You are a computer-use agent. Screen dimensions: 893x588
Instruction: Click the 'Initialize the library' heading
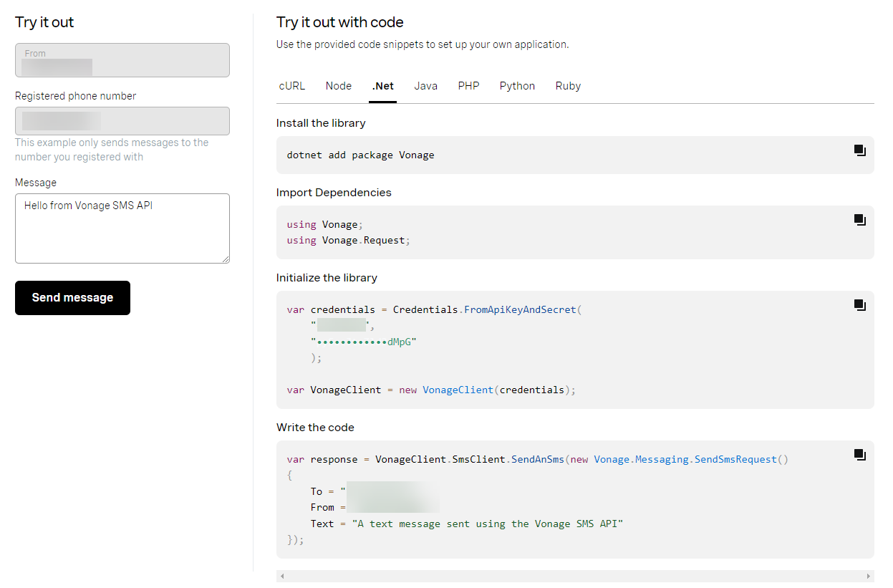pos(327,278)
